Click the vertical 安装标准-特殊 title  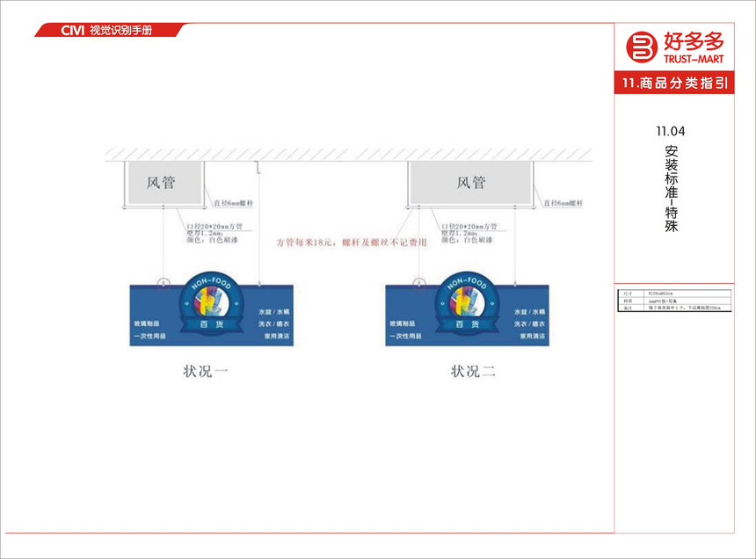pyautogui.click(x=671, y=188)
